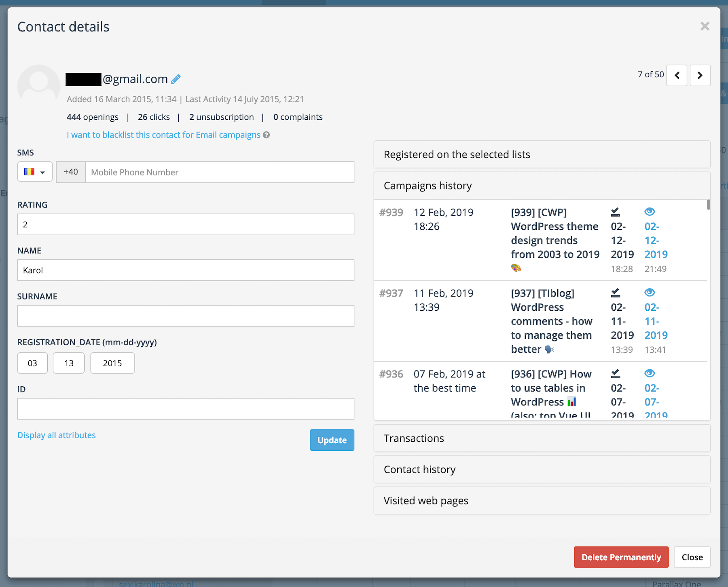Click the campaigns history scrollbar handle
The image size is (728, 587).
[708, 205]
